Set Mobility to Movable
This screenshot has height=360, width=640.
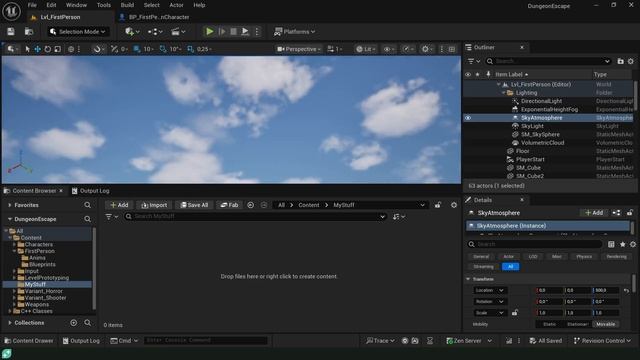point(605,324)
